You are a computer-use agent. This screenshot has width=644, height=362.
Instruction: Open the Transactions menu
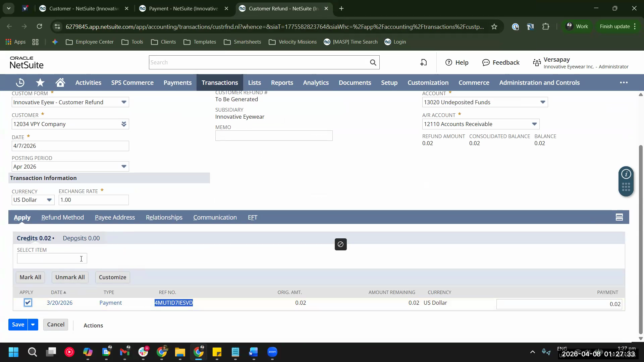[x=220, y=82]
